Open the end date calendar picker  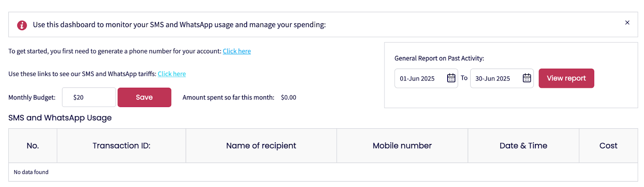point(527,78)
